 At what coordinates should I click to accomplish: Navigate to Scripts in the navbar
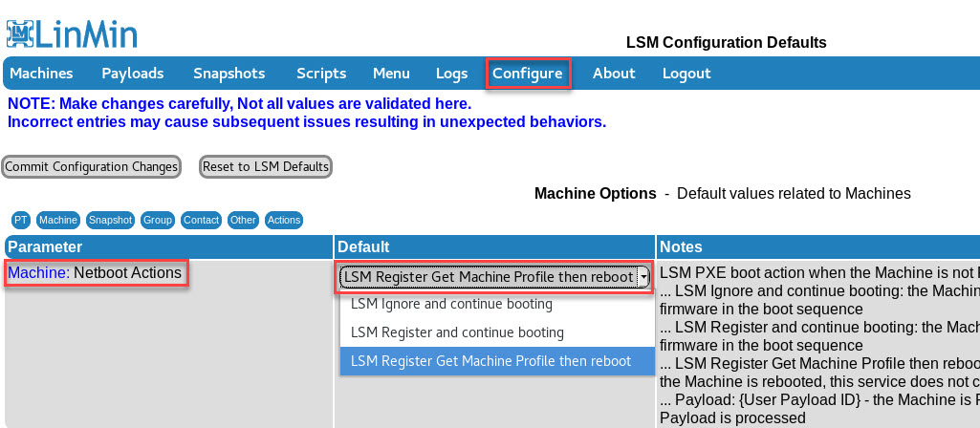point(321,74)
